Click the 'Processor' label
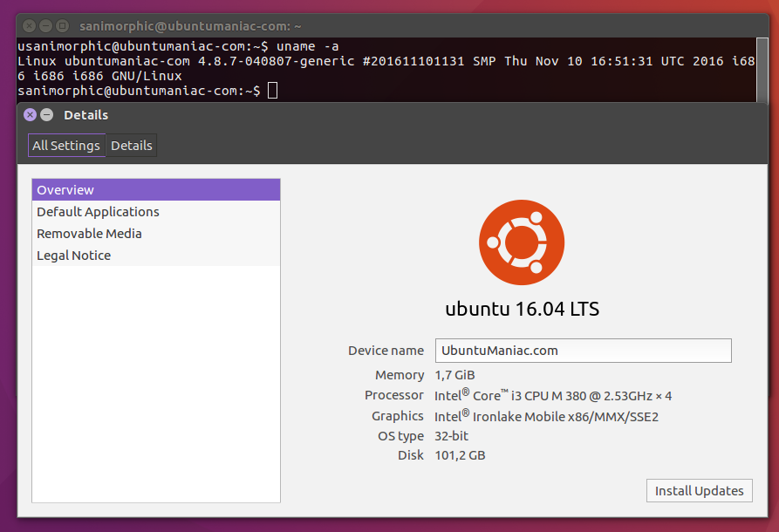Screen dimensions: 779x532 click(394, 395)
